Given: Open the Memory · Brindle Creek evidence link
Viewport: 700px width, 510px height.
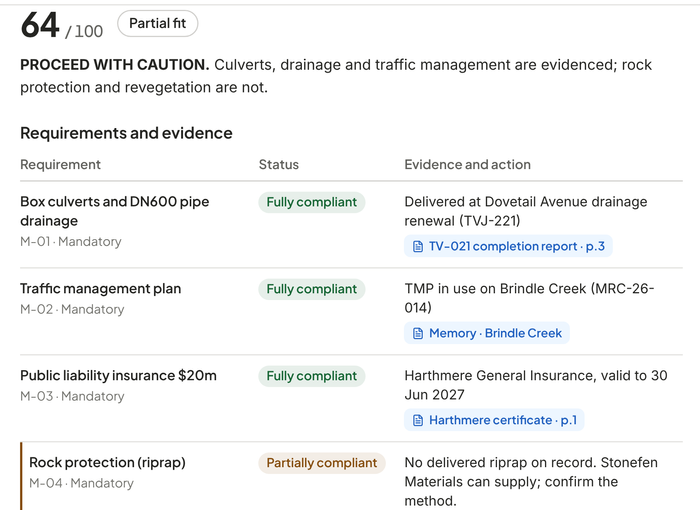Looking at the screenshot, I should (487, 333).
